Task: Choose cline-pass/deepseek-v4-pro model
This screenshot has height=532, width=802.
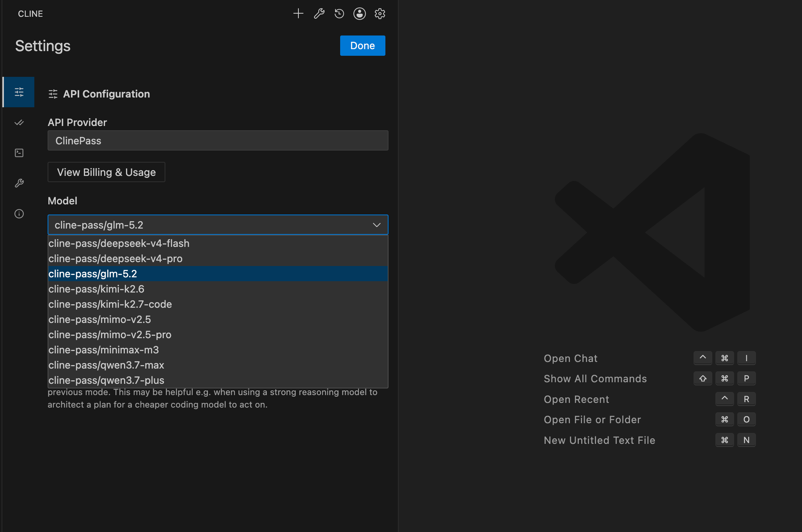Action: click(218, 259)
